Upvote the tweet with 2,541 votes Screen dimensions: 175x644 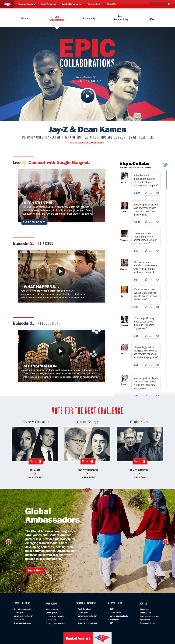[132, 193]
